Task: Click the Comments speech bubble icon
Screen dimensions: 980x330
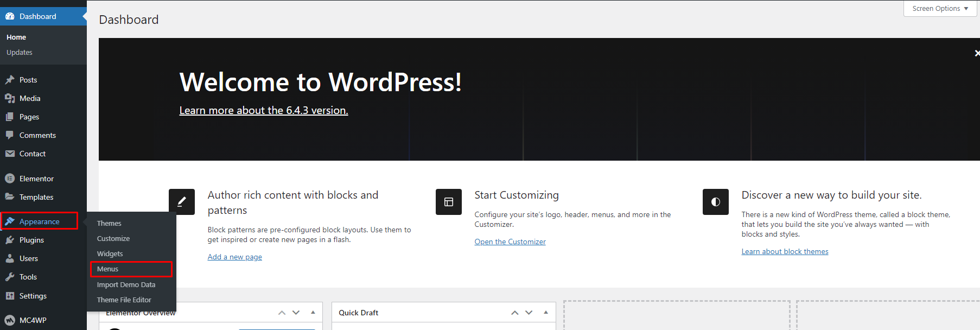Action: pyautogui.click(x=10, y=135)
